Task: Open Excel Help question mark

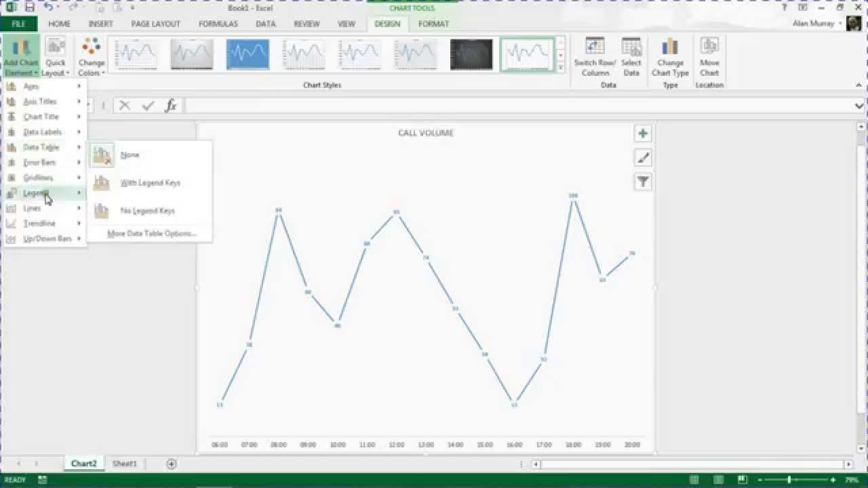Action: point(785,7)
